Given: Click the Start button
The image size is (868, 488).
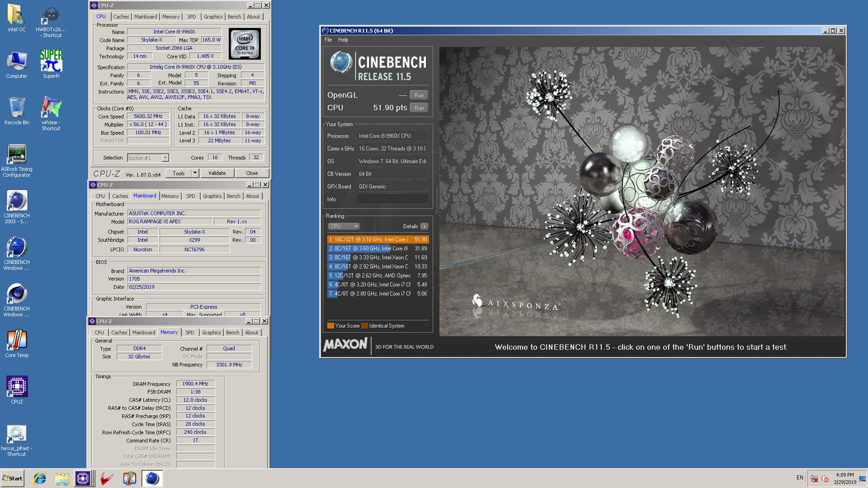Looking at the screenshot, I should 13,479.
